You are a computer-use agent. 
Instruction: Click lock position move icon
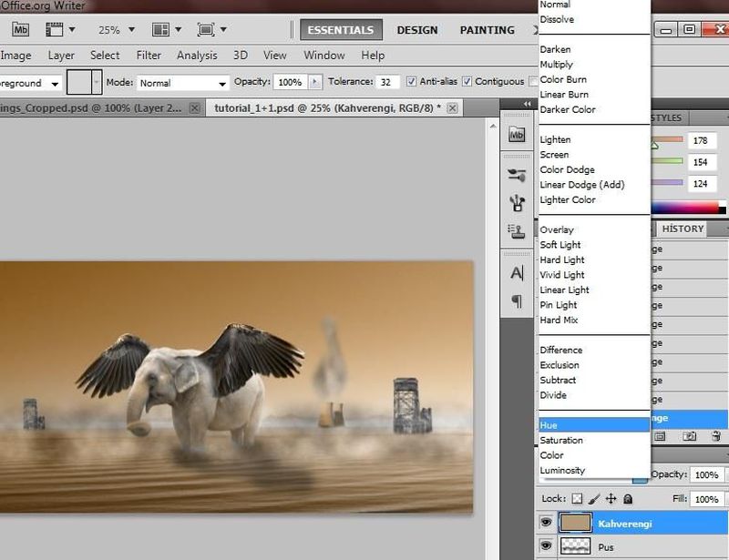pyautogui.click(x=611, y=499)
